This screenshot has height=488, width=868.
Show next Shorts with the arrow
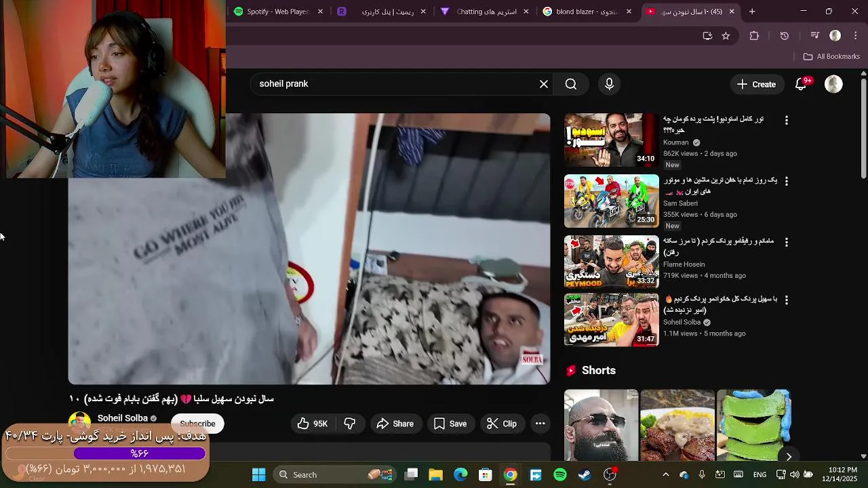(788, 456)
